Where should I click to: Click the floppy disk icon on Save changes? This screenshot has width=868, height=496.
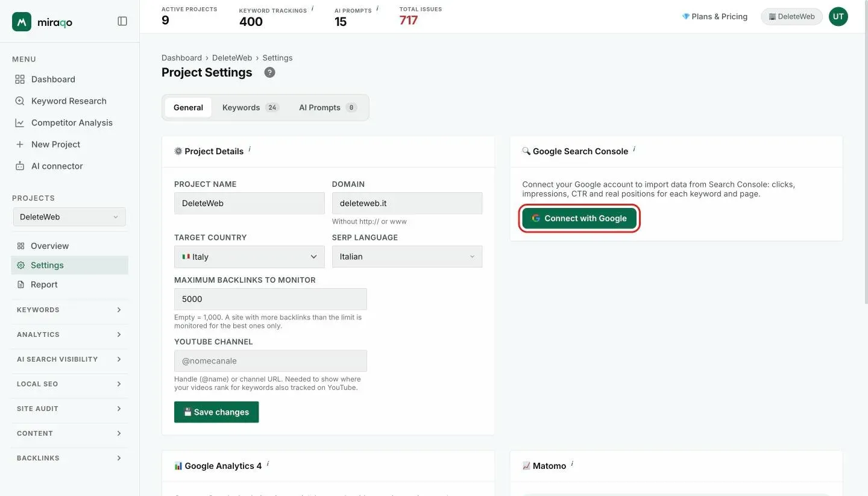point(187,412)
